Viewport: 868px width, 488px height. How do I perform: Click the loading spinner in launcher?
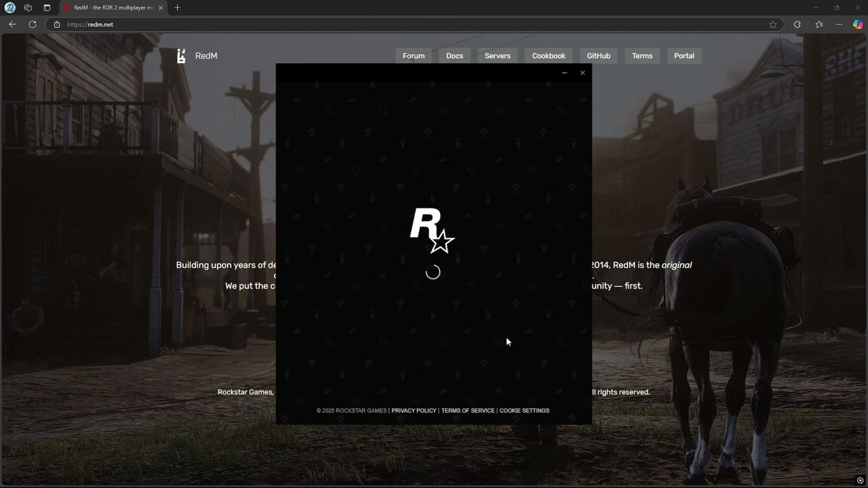pos(433,272)
